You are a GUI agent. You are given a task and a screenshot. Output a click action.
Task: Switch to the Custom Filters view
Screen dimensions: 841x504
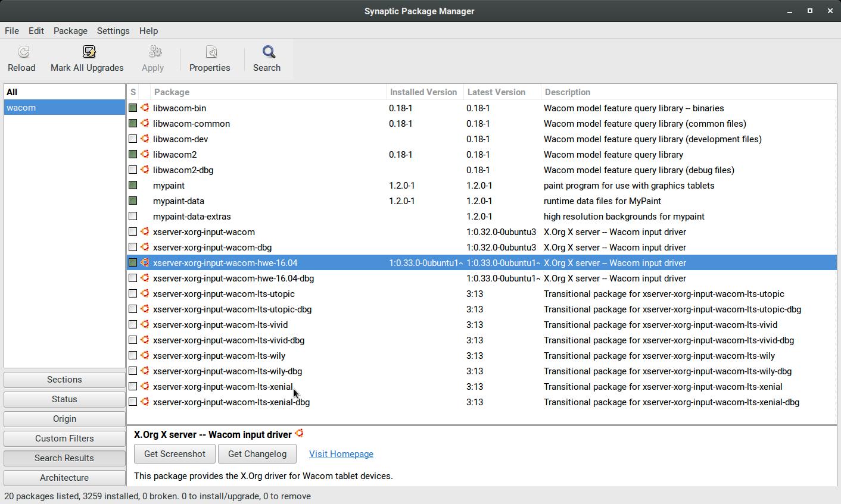(x=64, y=439)
